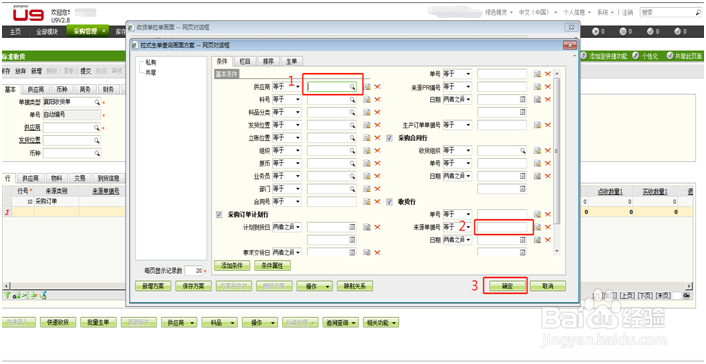Select the 私有 tree node
Image resolution: width=706 pixels, height=364 pixels.
[150, 63]
